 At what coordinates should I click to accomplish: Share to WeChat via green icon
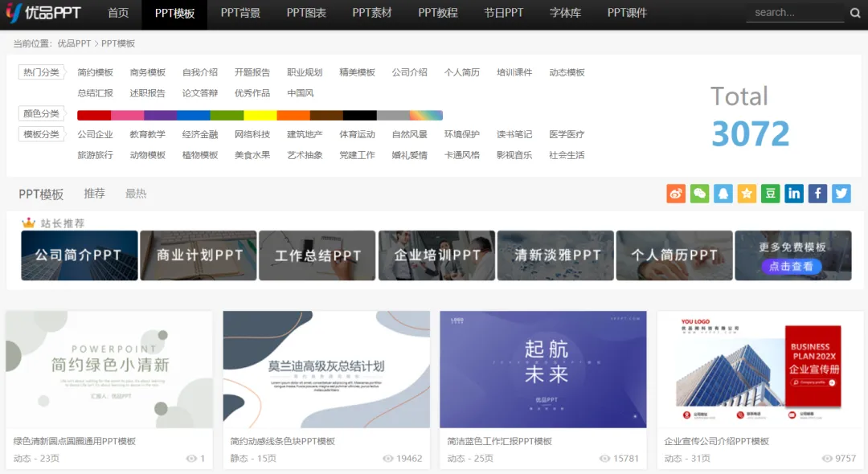pyautogui.click(x=700, y=194)
